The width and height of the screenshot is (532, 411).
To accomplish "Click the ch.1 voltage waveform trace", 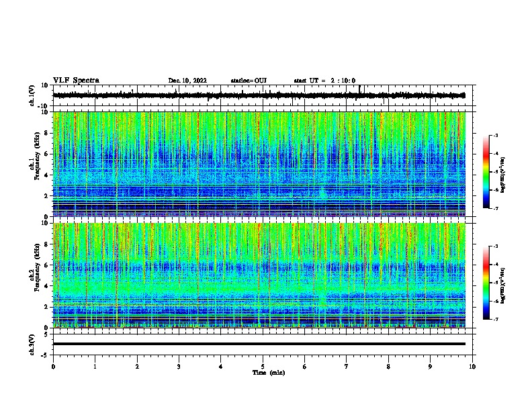I will coord(259,95).
